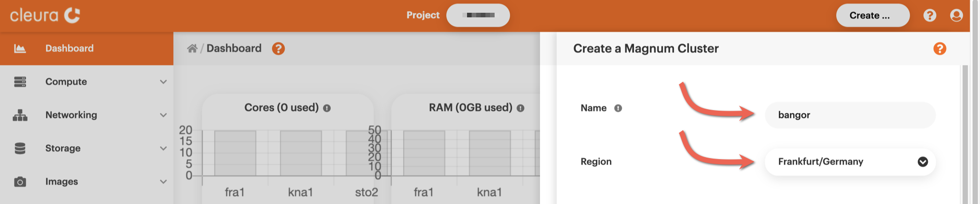The width and height of the screenshot is (980, 204).
Task: Open Dashboard help icon next to breadcrumb
Action: click(278, 48)
